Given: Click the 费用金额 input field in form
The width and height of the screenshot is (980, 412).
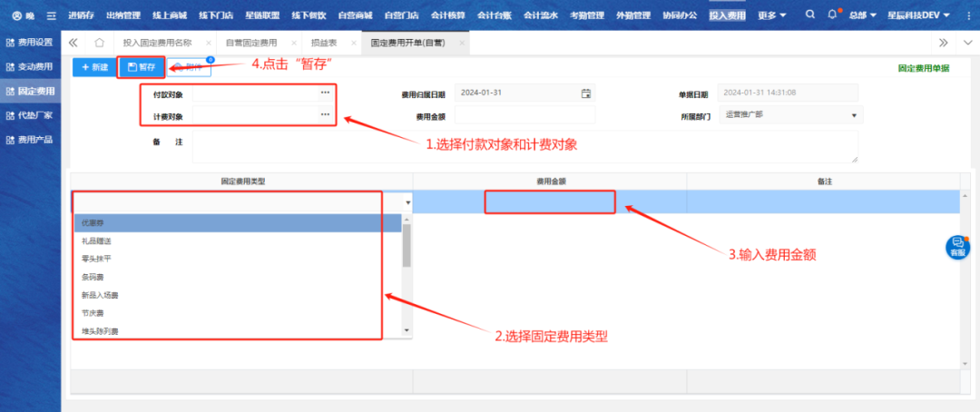Looking at the screenshot, I should [525, 115].
